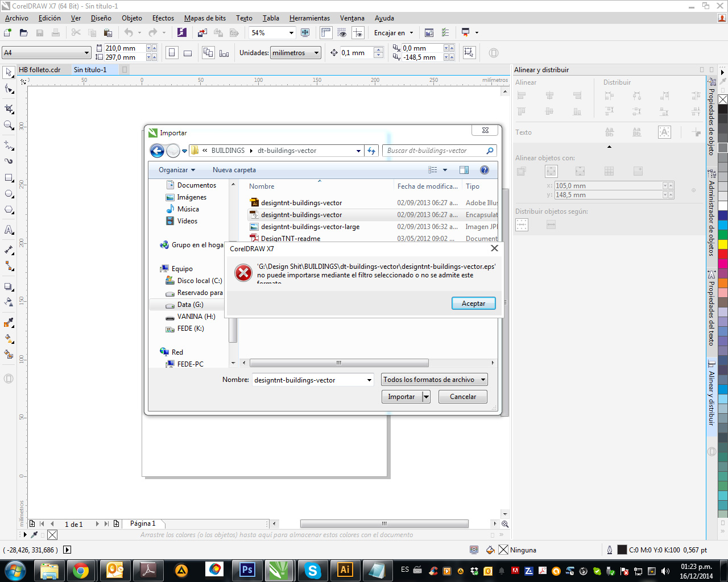Click Aceptar in the error dialog
The image size is (728, 582).
point(473,304)
